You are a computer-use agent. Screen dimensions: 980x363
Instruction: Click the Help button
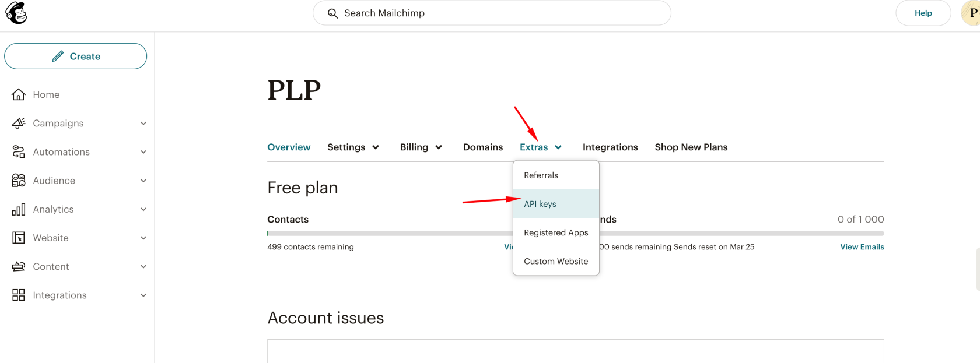tap(923, 13)
